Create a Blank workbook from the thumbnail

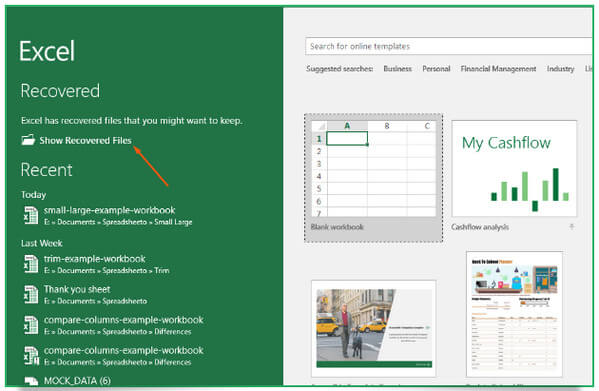(x=374, y=169)
